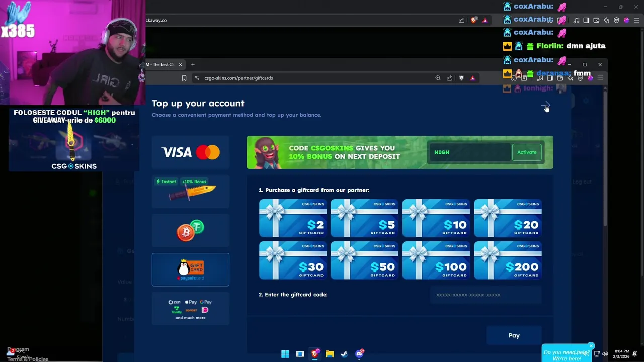
Task: Open Brave VPN shield icon in front window
Action: 580,78
